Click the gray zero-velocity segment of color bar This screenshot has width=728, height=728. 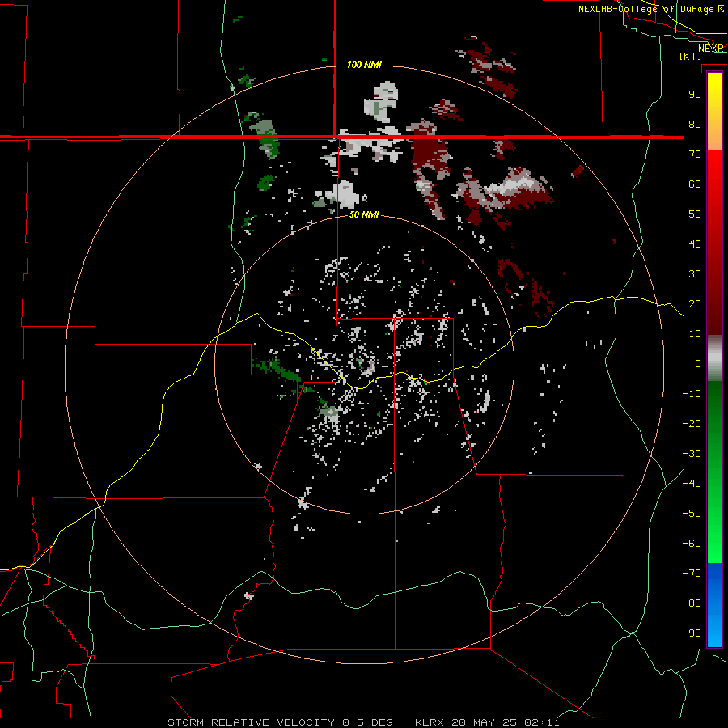[714, 358]
